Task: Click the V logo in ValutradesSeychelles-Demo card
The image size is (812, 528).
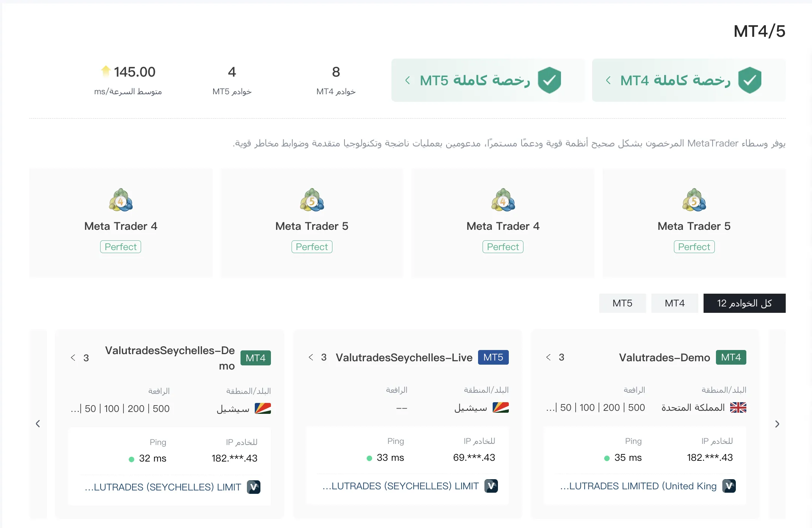Action: (253, 487)
